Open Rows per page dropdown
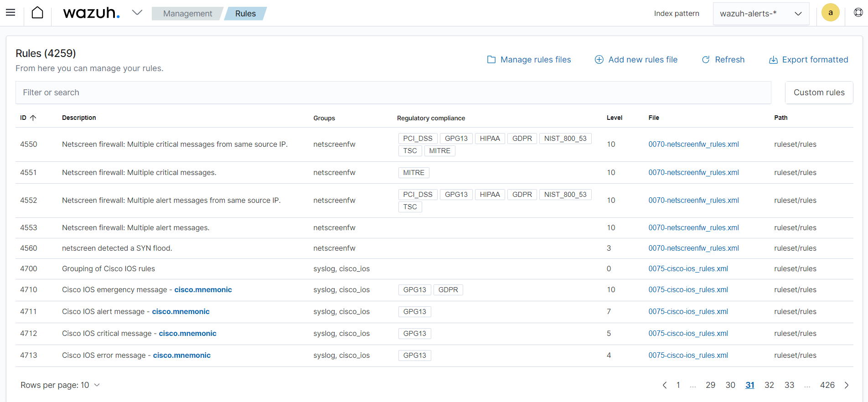This screenshot has height=402, width=868. coord(60,385)
